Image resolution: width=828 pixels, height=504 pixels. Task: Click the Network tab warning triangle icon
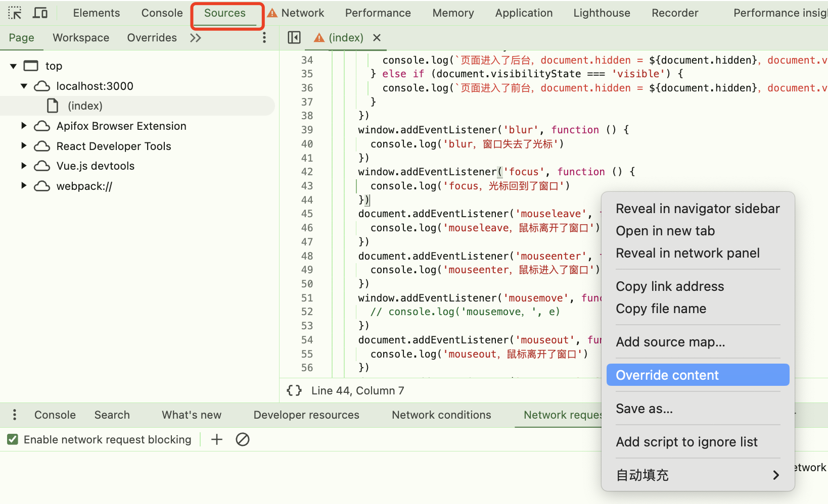[272, 13]
